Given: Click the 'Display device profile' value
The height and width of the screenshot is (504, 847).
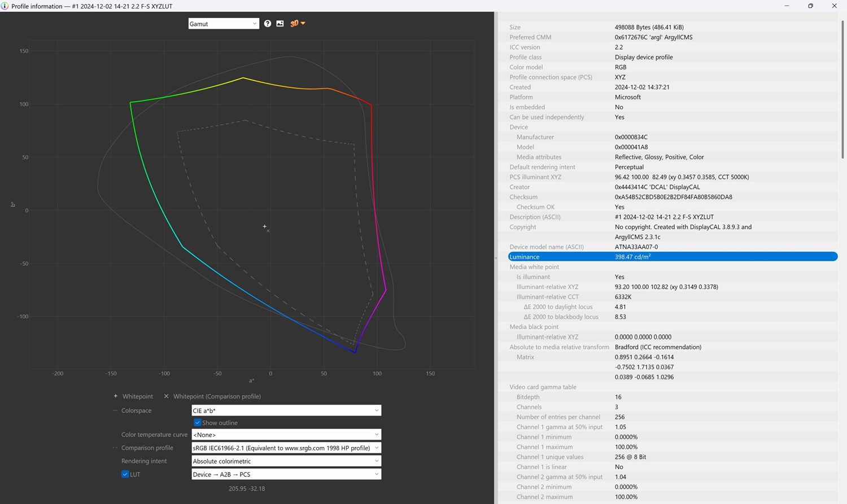Looking at the screenshot, I should (x=644, y=57).
